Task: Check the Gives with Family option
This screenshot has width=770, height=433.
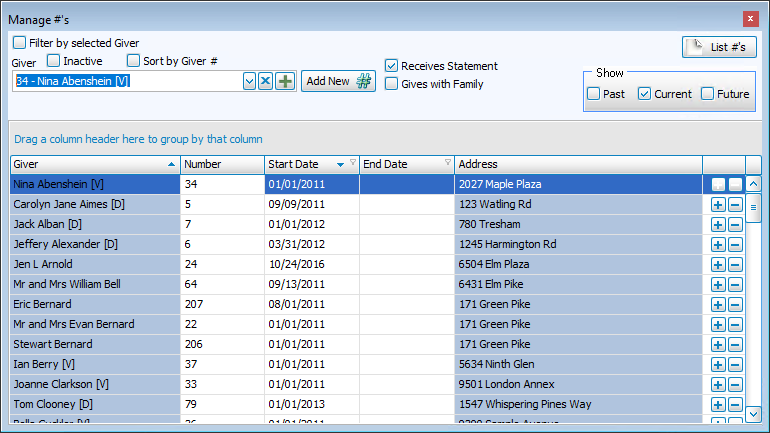Action: click(x=392, y=84)
